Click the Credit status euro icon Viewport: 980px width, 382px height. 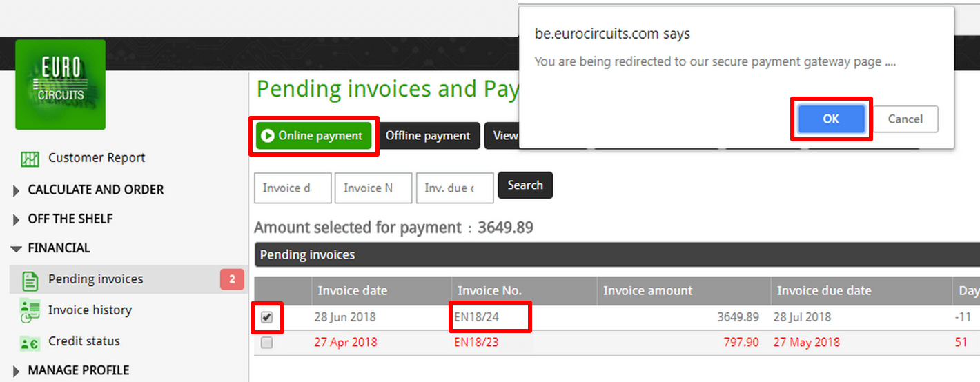[x=30, y=342]
